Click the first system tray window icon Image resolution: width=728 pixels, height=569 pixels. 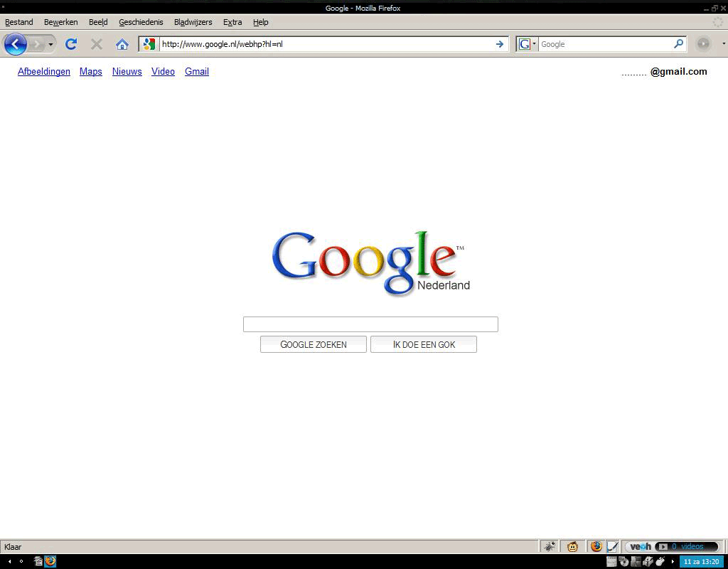click(612, 561)
